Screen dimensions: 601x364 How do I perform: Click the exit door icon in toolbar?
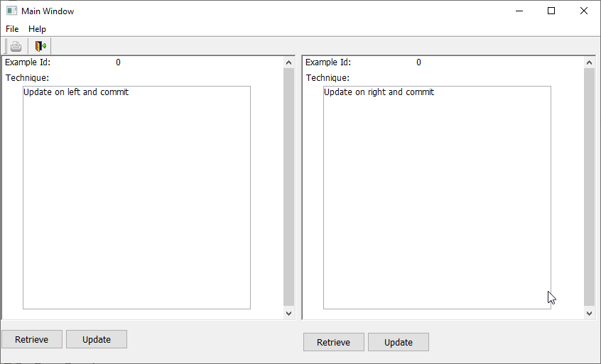coord(40,47)
